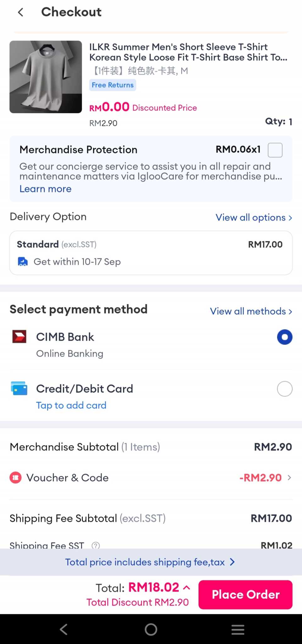Select the CIMB Bank radio button

click(x=285, y=337)
